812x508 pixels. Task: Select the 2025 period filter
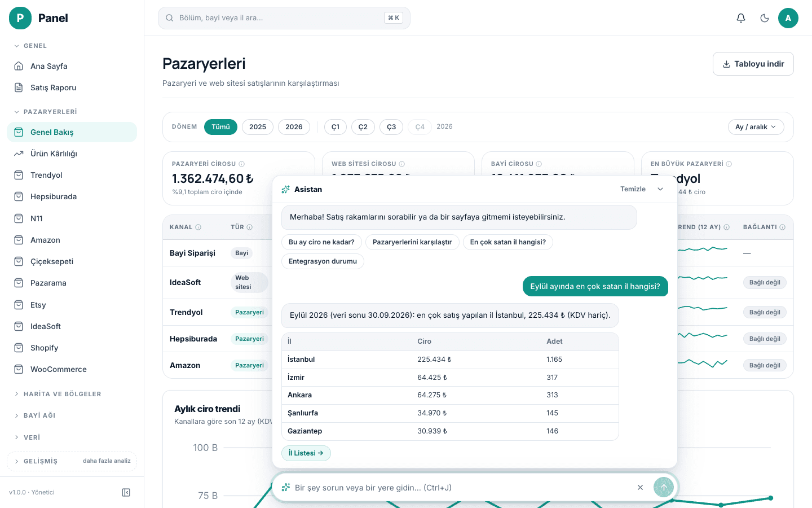click(258, 127)
